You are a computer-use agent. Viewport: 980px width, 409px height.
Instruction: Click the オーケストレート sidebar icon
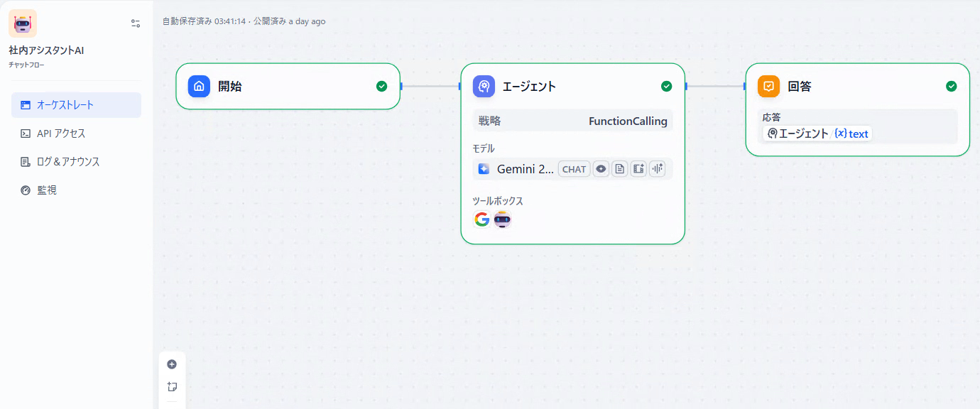[x=26, y=105]
